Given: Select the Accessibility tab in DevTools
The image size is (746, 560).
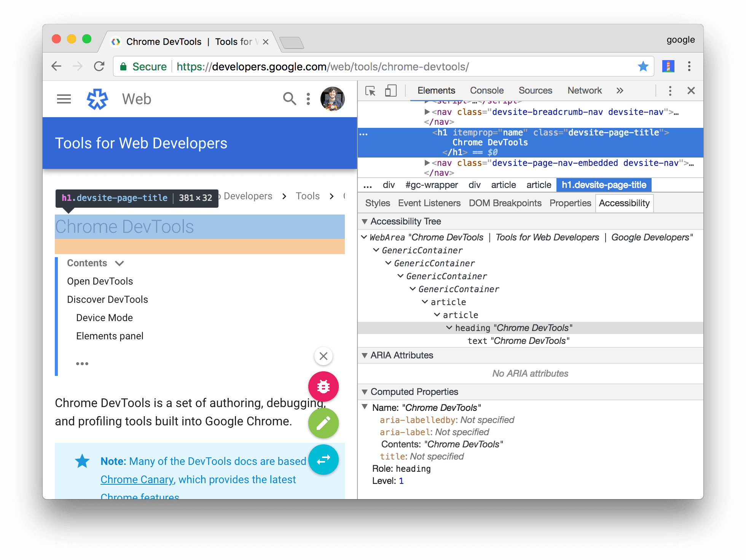Looking at the screenshot, I should click(x=625, y=204).
